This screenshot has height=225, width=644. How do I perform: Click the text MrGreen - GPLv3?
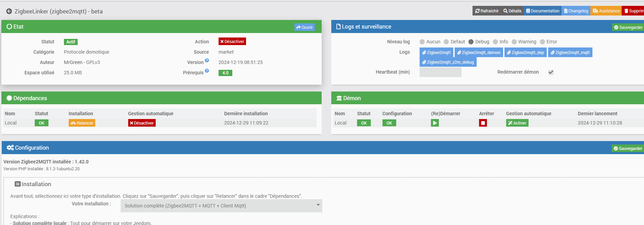[82, 62]
